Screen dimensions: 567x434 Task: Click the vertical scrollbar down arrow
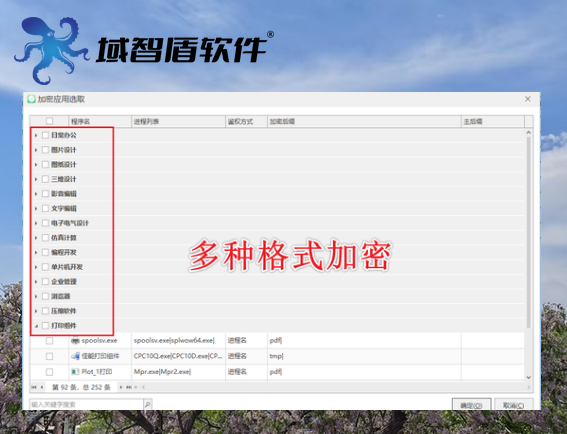pos(529,378)
